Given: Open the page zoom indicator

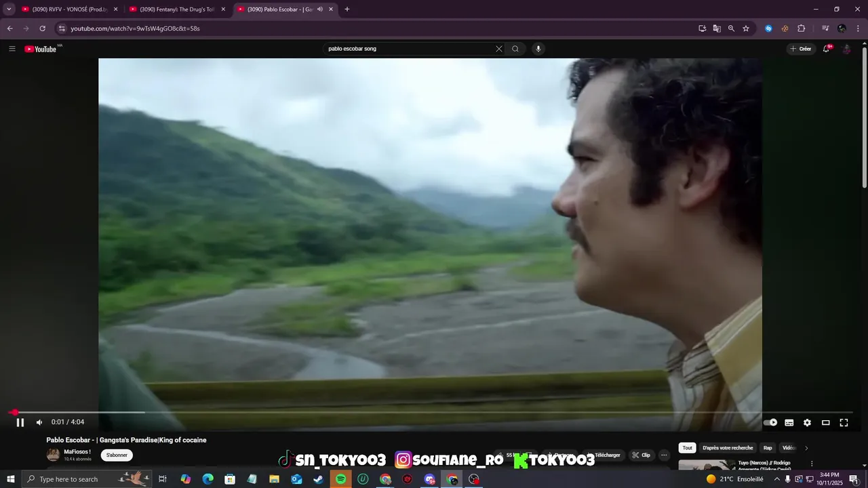Looking at the screenshot, I should 731,28.
